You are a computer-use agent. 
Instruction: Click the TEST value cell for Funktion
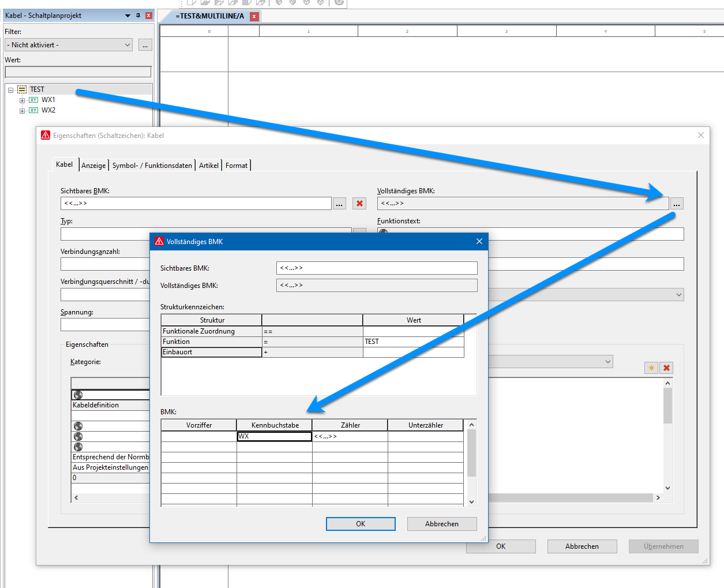tap(413, 342)
